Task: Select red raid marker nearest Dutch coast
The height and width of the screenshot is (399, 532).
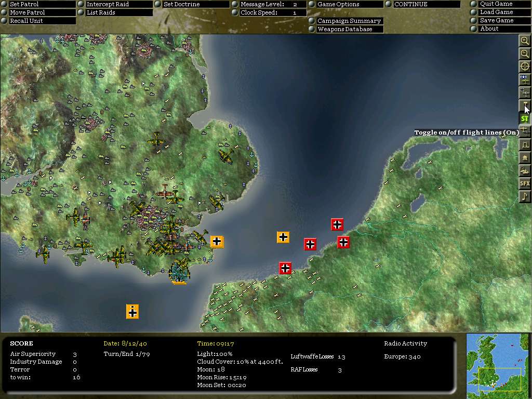Action: [337, 224]
